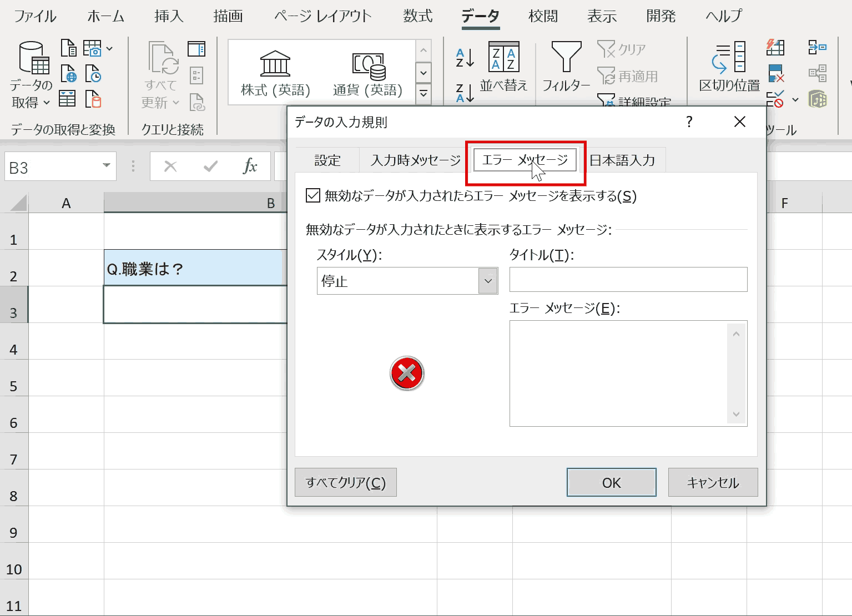Sort descending with Z-to-A icon
Viewport: 852px width, 616px height.
(x=465, y=93)
